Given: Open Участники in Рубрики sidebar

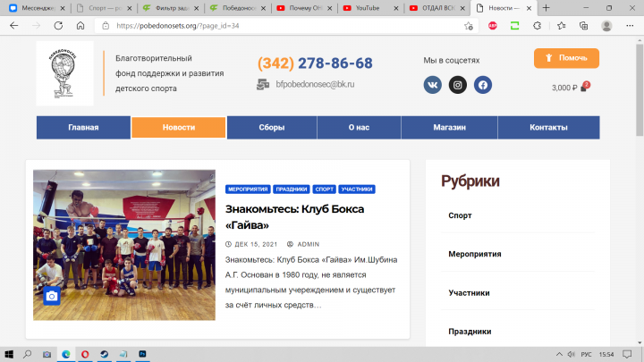Looking at the screenshot, I should coord(469,293).
